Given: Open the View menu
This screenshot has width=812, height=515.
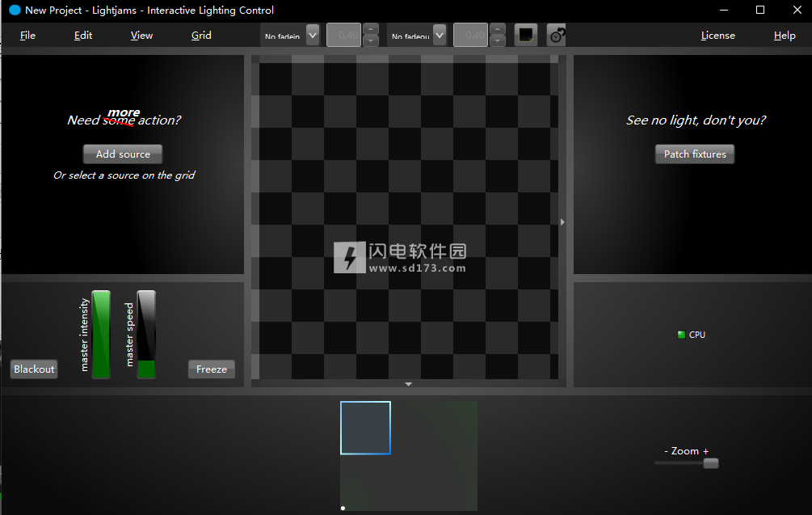Looking at the screenshot, I should click(141, 36).
